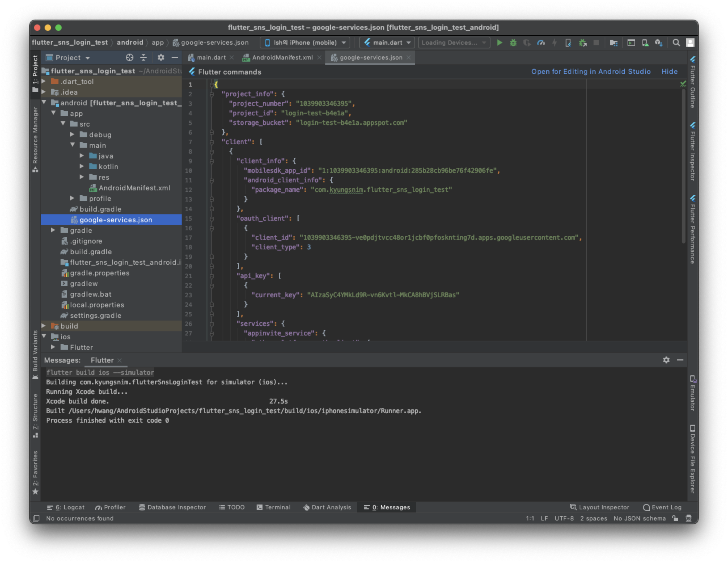This screenshot has width=728, height=563.
Task: Open the Flutter performance profile icon
Action: click(541, 43)
